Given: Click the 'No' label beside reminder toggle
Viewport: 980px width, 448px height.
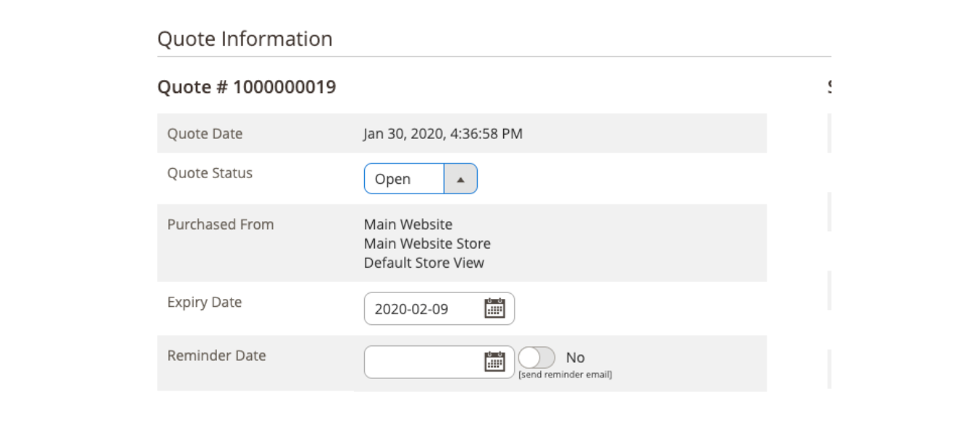Looking at the screenshot, I should [575, 358].
